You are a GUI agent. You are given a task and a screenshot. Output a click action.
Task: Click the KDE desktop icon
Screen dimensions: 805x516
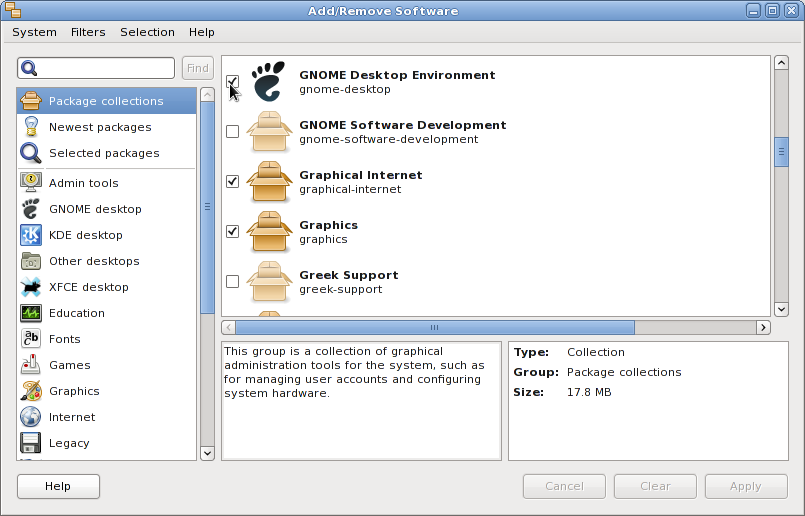(x=31, y=235)
